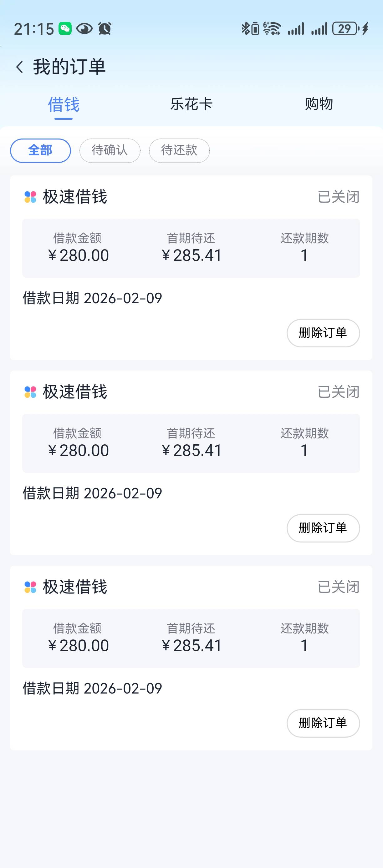
Task: Select the 待还款 filter chip
Action: pyautogui.click(x=179, y=150)
